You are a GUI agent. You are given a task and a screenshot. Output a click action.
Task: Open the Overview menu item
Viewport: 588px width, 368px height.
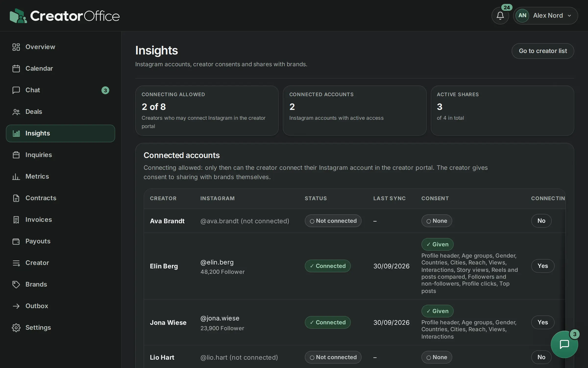(60, 47)
